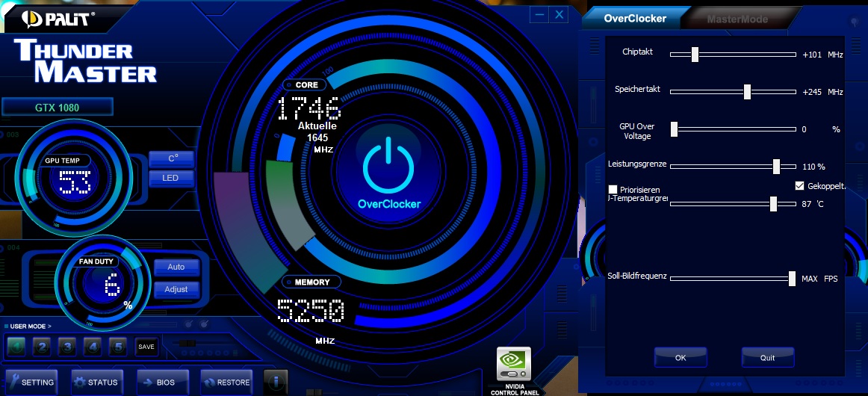Click the central OverClocker power icon
This screenshot has width=868, height=396.
[388, 166]
